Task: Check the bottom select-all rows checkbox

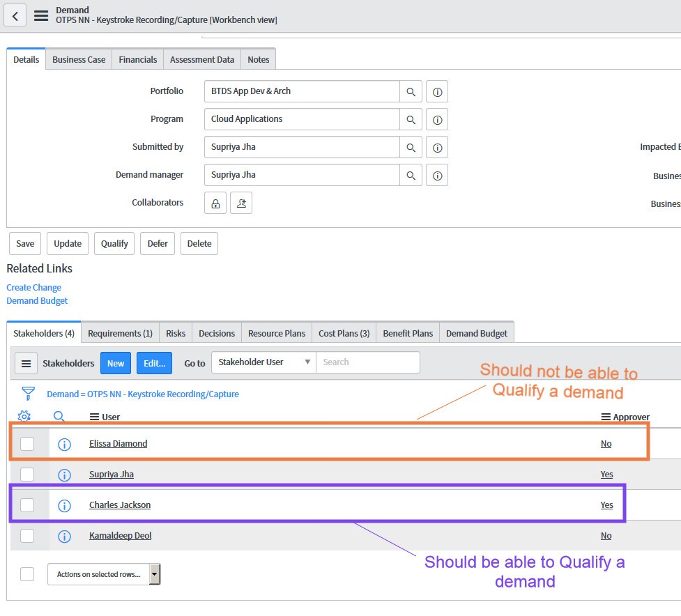Action: click(x=29, y=573)
